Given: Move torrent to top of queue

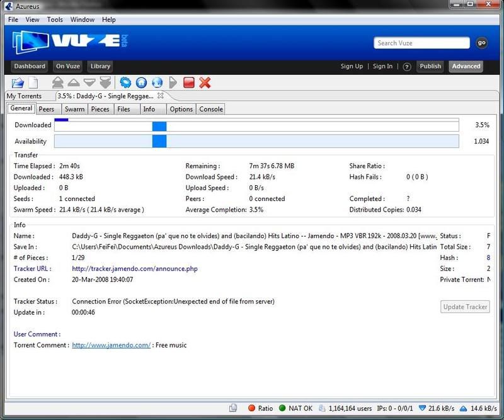Looking at the screenshot, I should click(58, 82).
